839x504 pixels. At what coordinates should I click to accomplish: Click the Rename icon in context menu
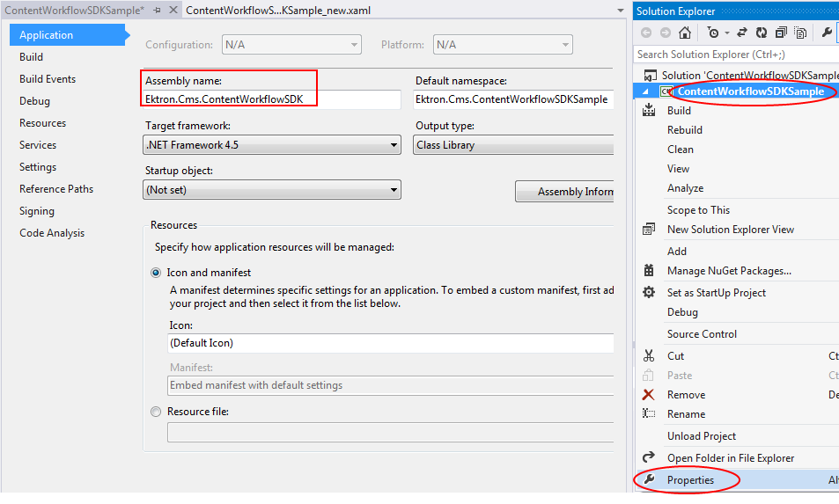tap(649, 413)
